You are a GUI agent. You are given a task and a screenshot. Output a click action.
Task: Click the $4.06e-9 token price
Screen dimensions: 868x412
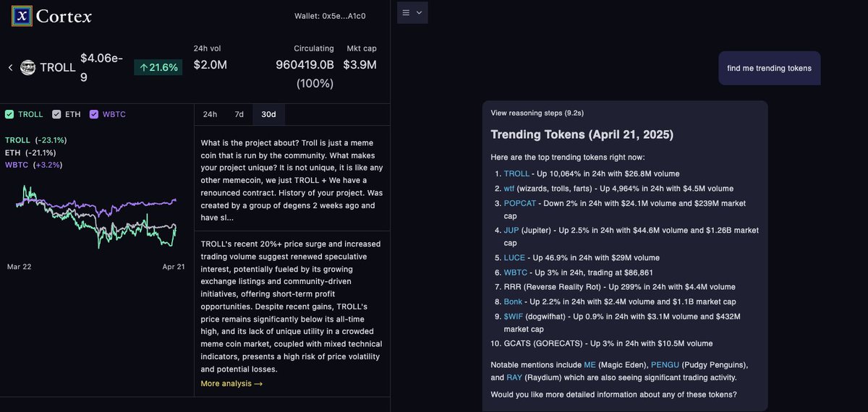pyautogui.click(x=103, y=66)
